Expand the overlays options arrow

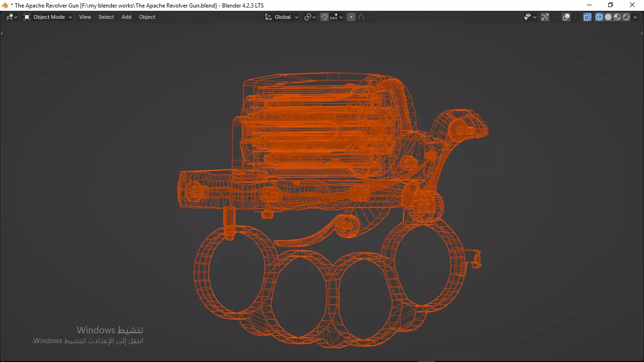(576, 17)
